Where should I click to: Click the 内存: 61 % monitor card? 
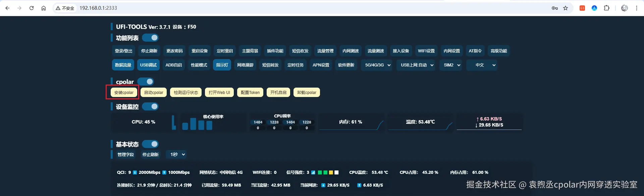point(351,122)
